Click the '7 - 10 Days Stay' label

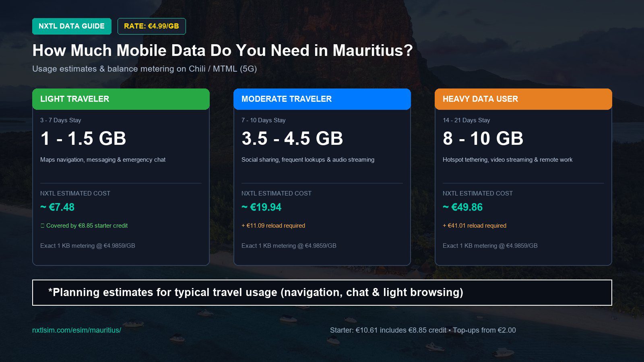pos(264,120)
